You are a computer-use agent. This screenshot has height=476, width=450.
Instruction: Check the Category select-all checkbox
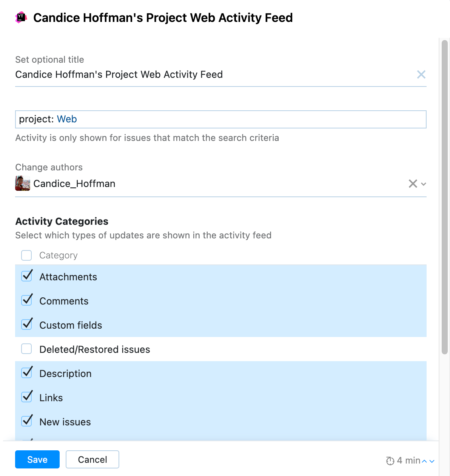point(26,255)
